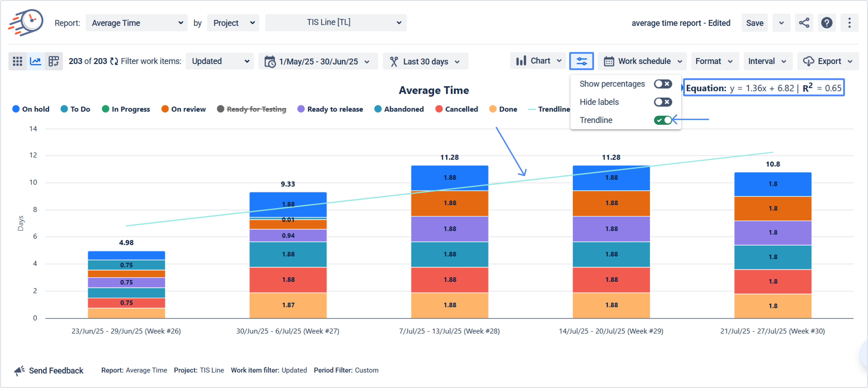
Task: Change the report type from Average Time
Action: [137, 23]
